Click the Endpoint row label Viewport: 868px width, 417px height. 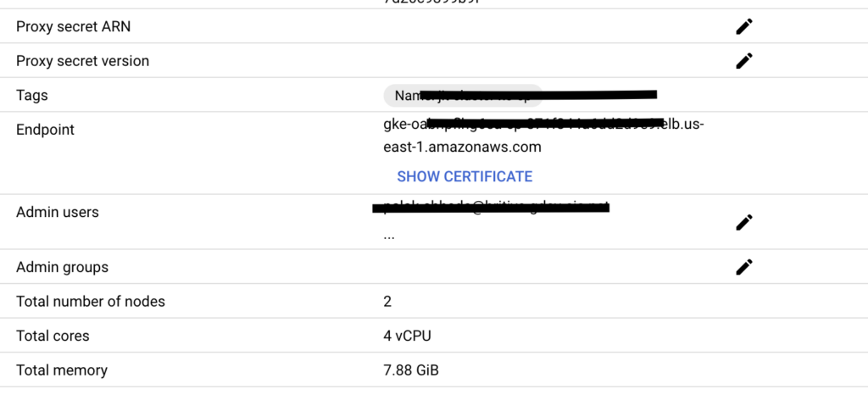coord(45,130)
